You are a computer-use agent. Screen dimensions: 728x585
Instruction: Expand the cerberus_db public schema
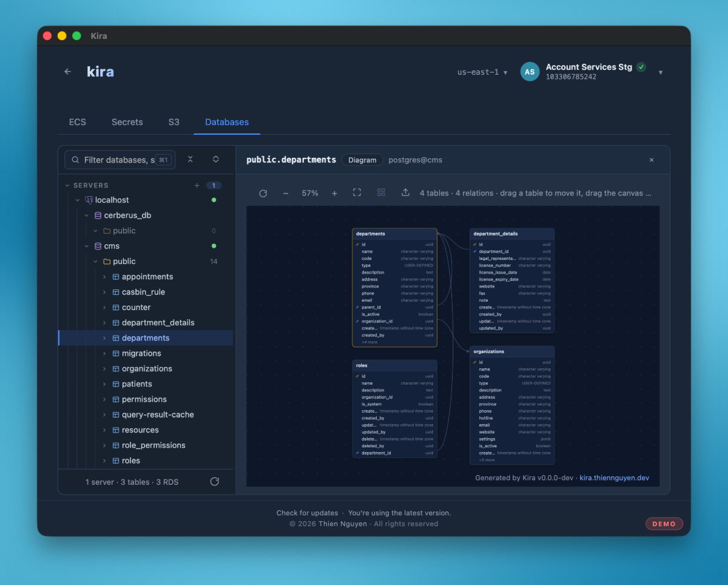coord(95,231)
